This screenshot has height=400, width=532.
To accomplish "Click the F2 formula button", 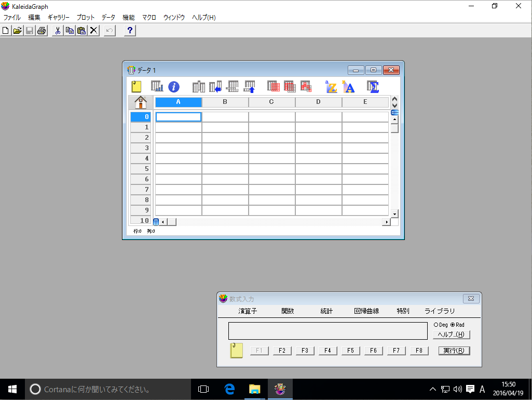I will click(282, 351).
